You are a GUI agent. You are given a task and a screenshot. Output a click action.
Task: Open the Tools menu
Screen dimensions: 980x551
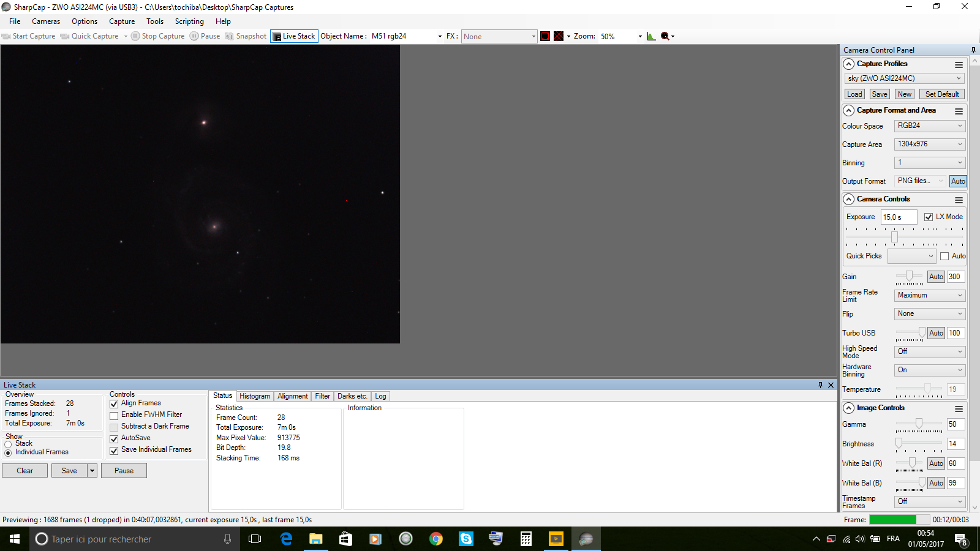tap(155, 21)
